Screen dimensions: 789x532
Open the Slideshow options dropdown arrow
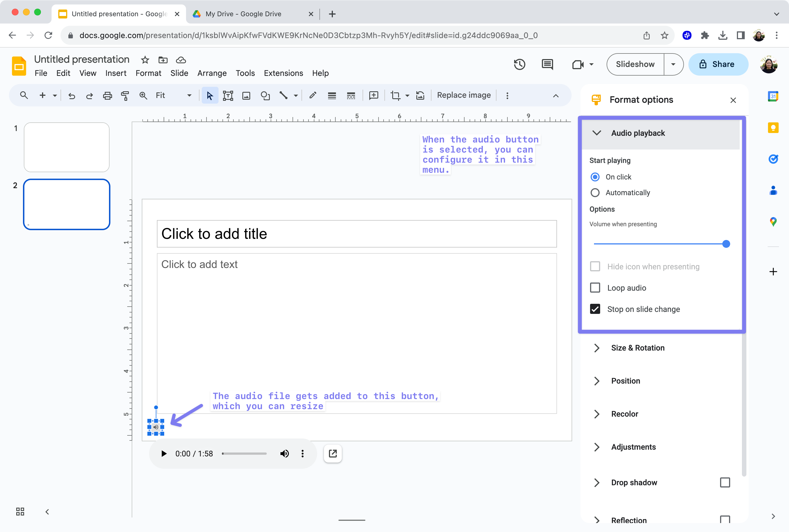click(x=673, y=64)
